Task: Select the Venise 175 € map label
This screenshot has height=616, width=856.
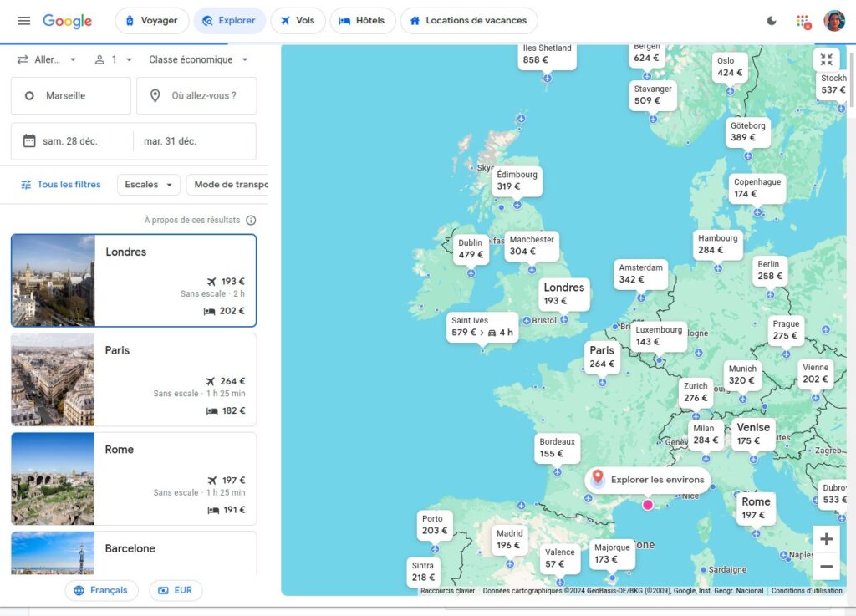Action: pos(753,434)
